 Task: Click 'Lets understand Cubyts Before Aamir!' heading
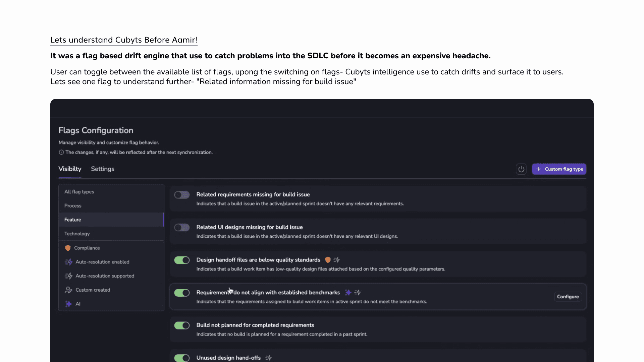tap(124, 40)
